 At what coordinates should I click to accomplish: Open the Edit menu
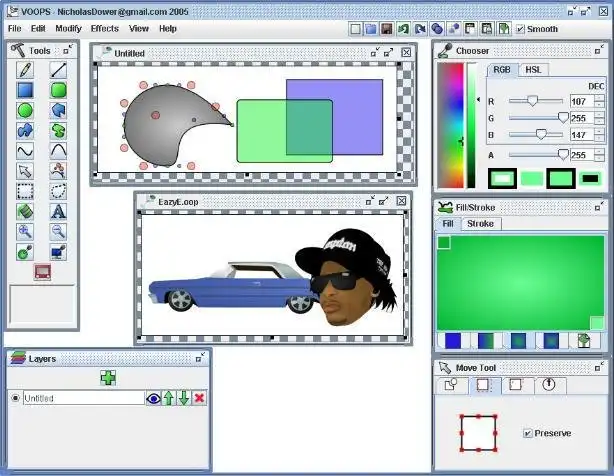pos(38,29)
